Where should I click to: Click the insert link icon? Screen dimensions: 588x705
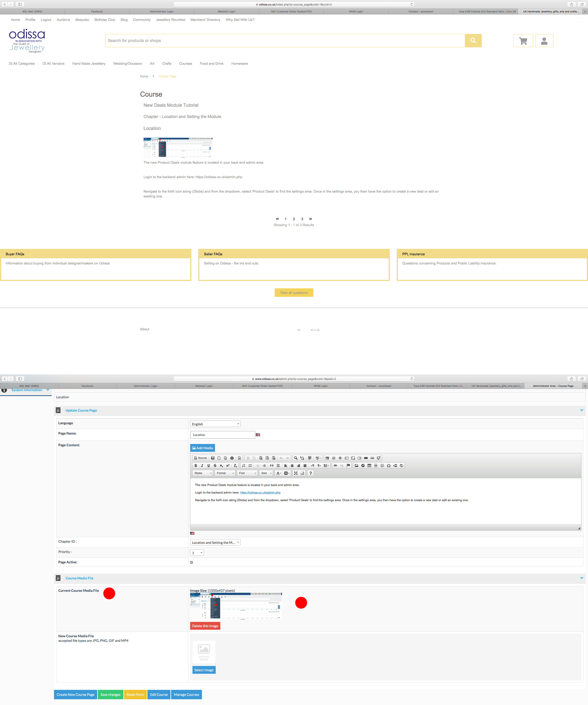pyautogui.click(x=335, y=466)
